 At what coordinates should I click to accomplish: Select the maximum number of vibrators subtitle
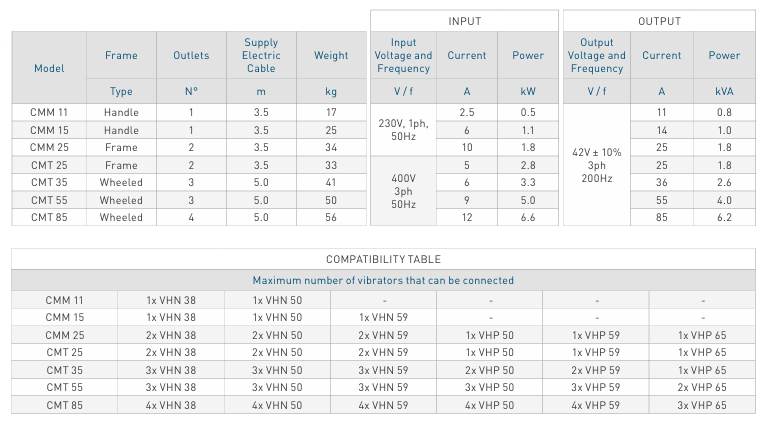(383, 280)
